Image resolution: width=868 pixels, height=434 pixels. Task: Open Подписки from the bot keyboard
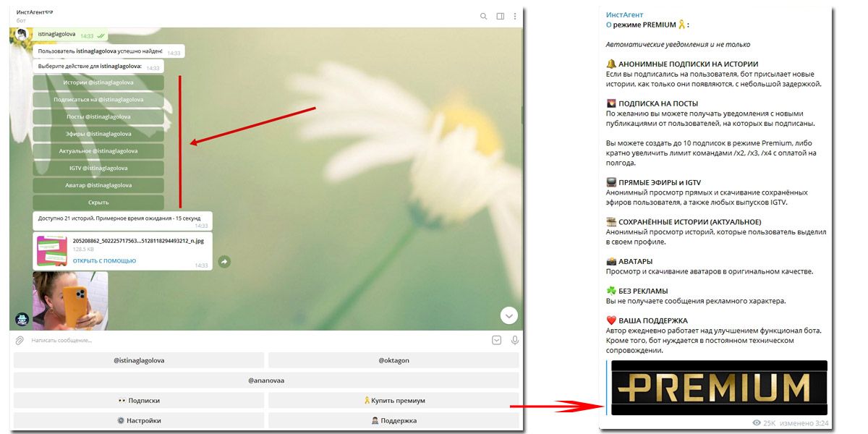139,400
